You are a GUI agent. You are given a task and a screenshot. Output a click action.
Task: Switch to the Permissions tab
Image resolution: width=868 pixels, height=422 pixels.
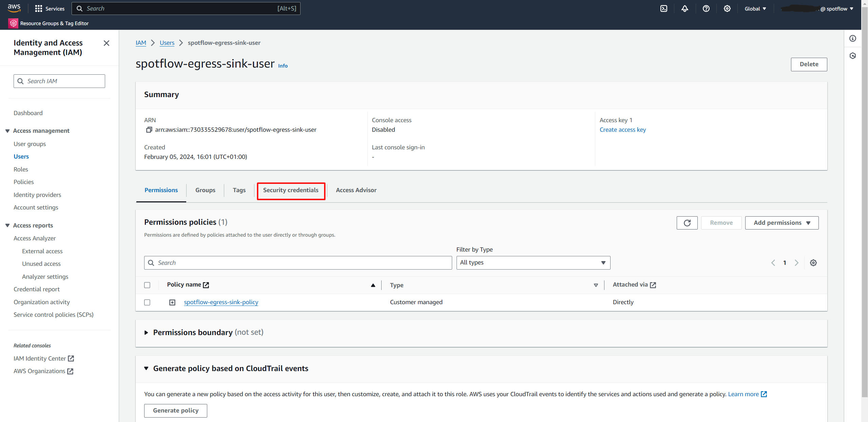[161, 190]
